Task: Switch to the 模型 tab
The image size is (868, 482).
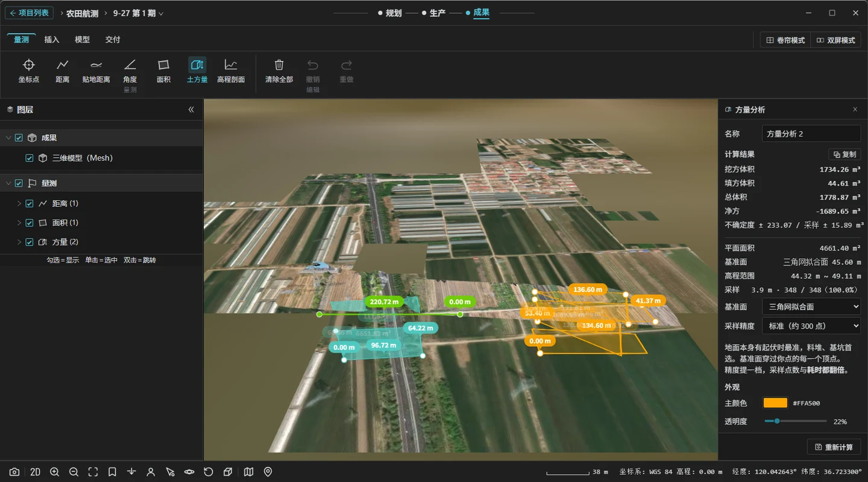Action: coord(82,40)
